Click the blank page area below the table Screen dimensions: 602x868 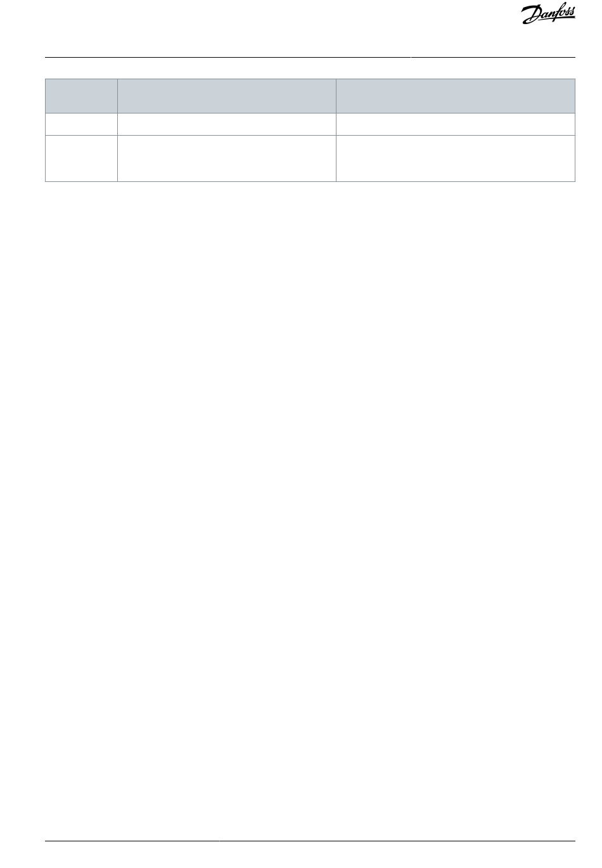pos(311,507)
